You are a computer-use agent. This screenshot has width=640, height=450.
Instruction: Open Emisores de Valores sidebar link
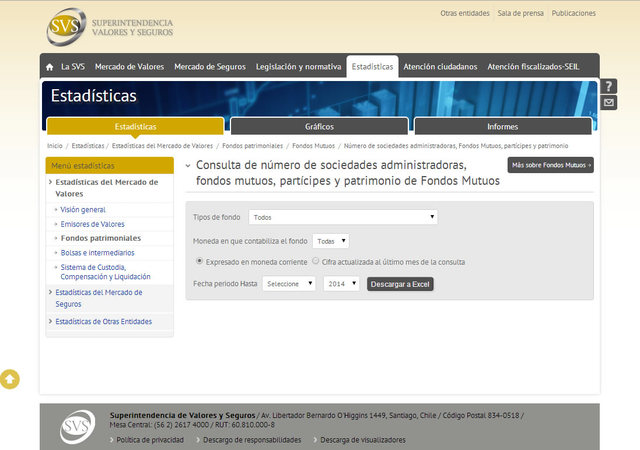93,224
